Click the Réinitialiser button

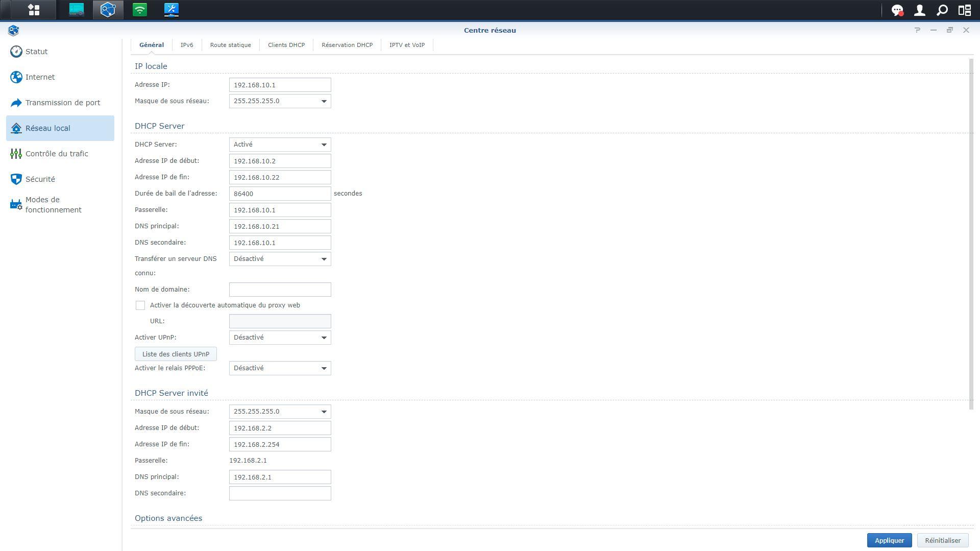pyautogui.click(x=943, y=540)
